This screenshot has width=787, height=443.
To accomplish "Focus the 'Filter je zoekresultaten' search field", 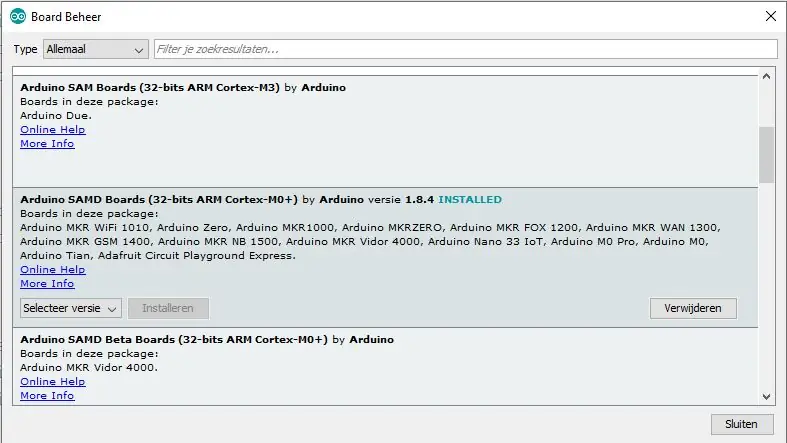I will point(465,49).
